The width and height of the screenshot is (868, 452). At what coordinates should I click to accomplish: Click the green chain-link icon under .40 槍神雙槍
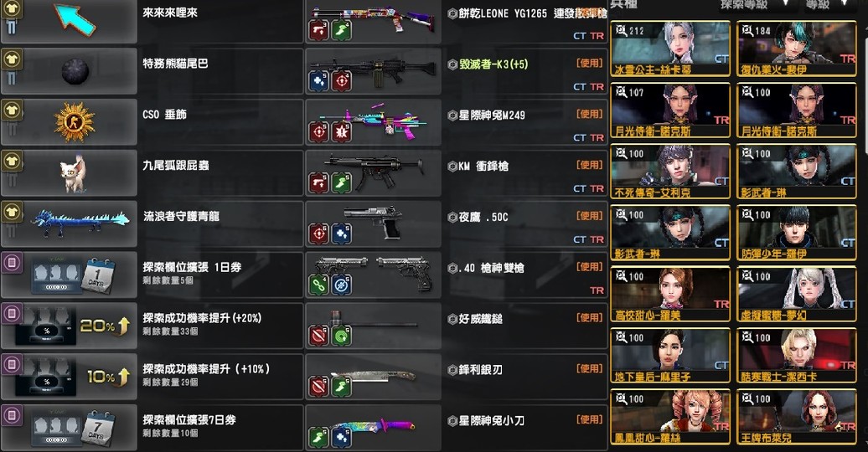[x=318, y=285]
